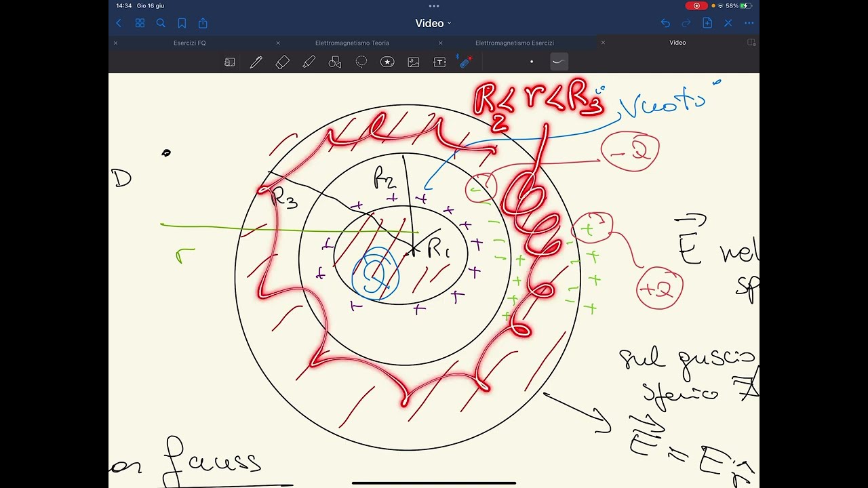
Task: Add a new page
Action: (707, 23)
